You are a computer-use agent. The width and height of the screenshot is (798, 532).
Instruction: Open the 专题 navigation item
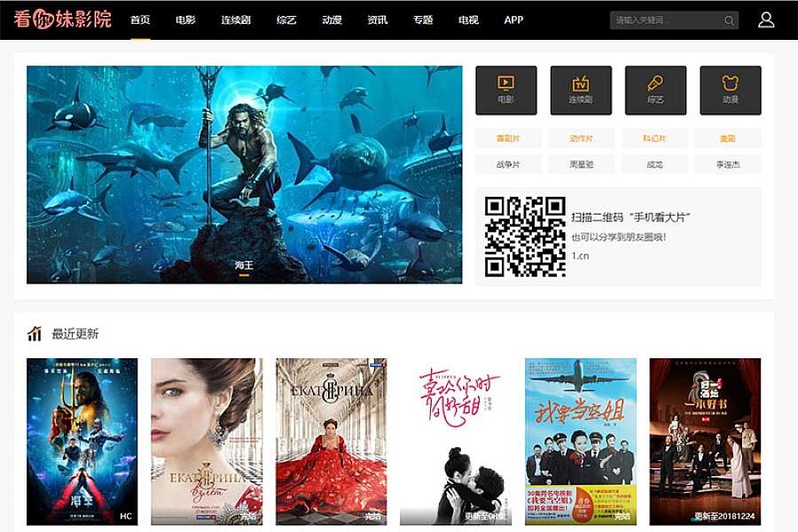pyautogui.click(x=423, y=20)
